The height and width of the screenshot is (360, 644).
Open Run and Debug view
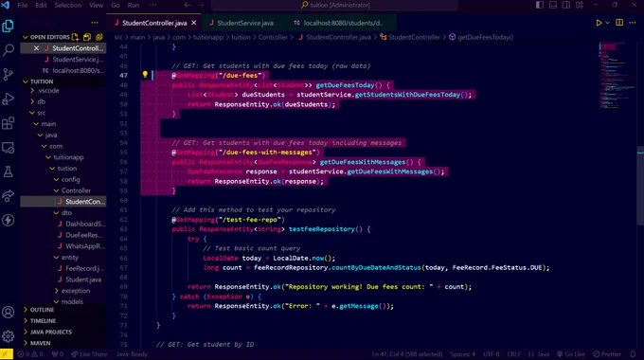click(8, 99)
